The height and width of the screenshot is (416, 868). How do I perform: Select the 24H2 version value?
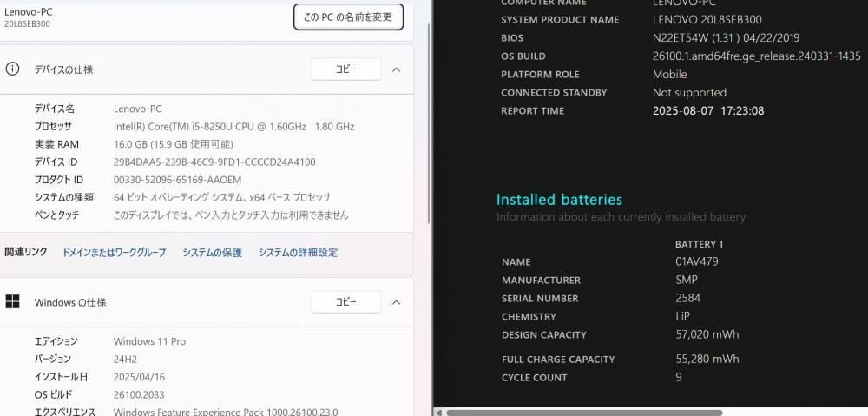[x=125, y=359]
